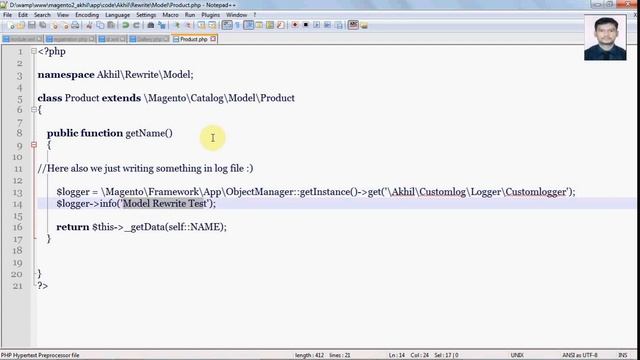
Task: Collapse the class fold marker at line 6
Action: 34,109
